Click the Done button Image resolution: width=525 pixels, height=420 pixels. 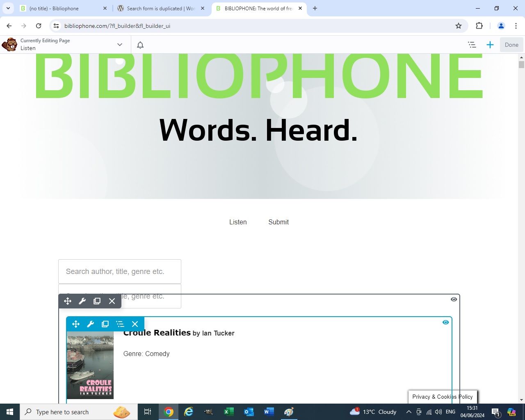511,45
